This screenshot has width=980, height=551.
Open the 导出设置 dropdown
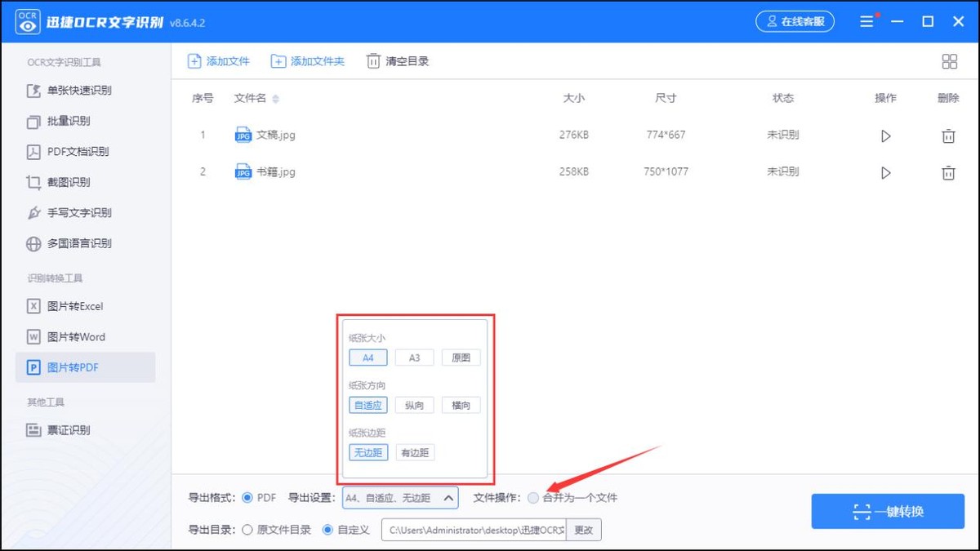tap(400, 497)
